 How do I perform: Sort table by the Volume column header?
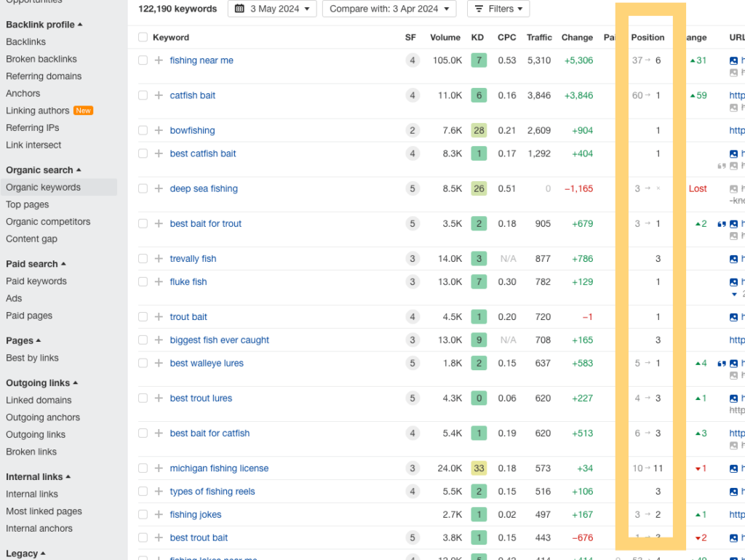click(x=445, y=37)
